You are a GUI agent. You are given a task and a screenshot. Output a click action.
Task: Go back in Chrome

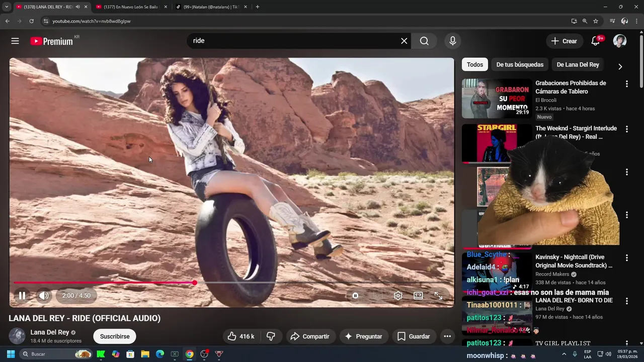point(7,21)
